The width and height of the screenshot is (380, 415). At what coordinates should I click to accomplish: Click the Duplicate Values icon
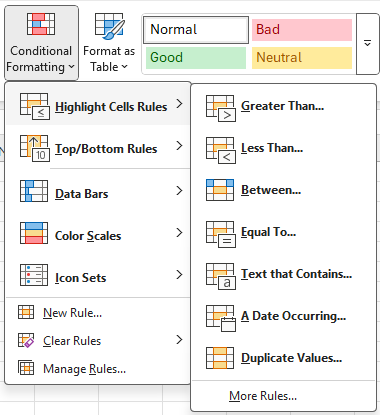[220, 358]
